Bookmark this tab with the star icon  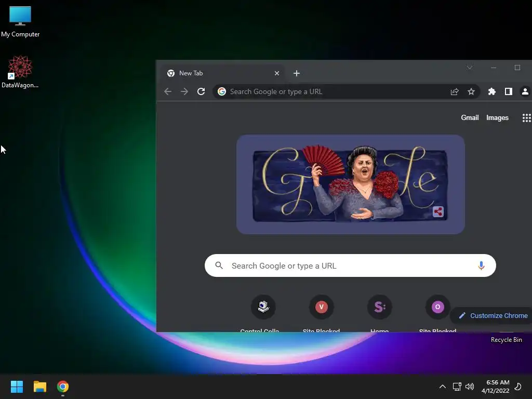point(471,91)
